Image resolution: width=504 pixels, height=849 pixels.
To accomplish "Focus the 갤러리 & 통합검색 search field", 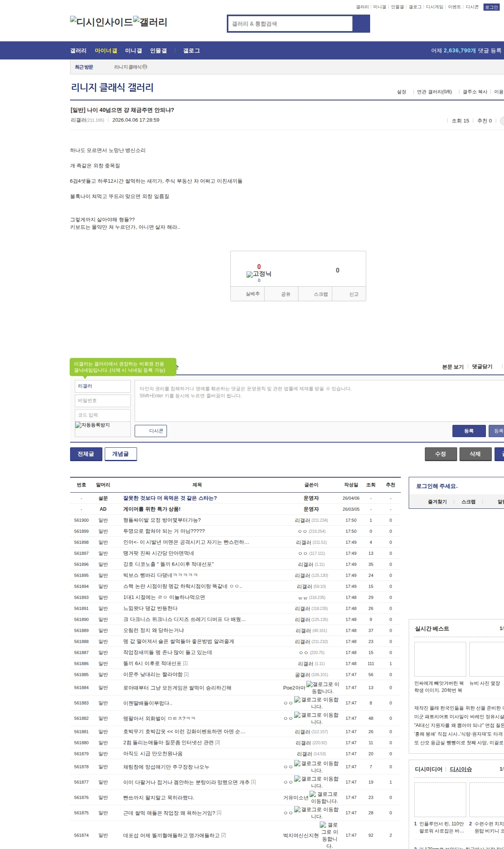I will pos(290,24).
